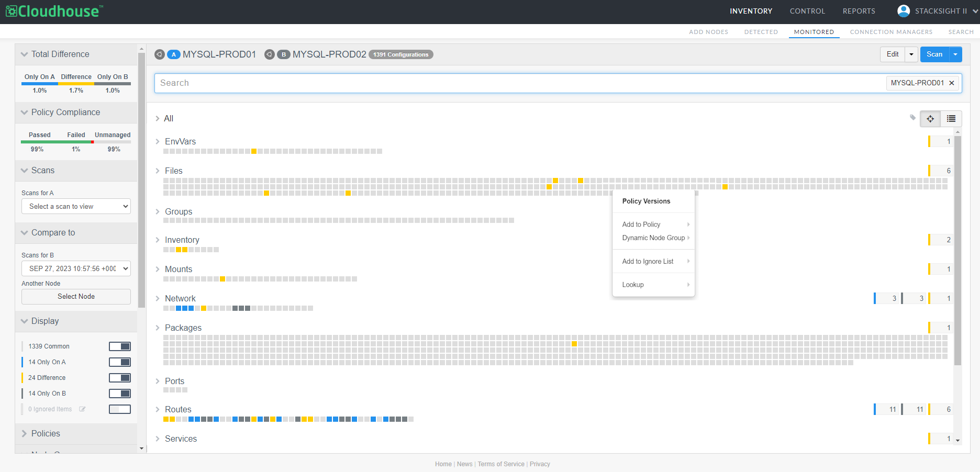
Task: Click the blue A node badge
Action: click(x=174, y=54)
